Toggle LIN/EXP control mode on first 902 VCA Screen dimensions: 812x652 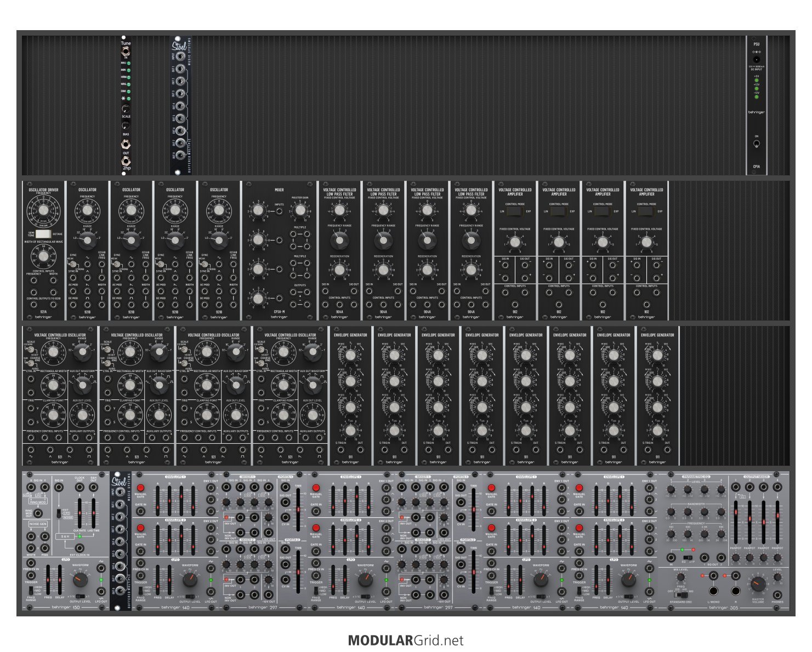click(515, 211)
